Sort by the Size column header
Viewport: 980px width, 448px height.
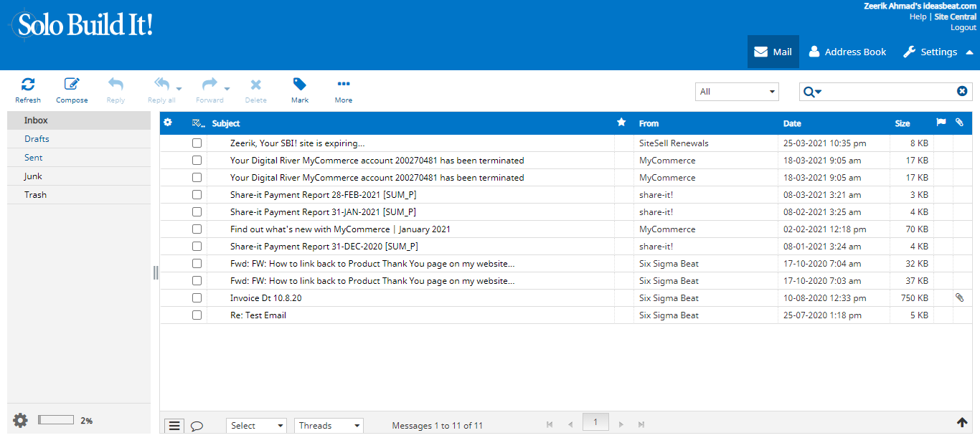(903, 123)
